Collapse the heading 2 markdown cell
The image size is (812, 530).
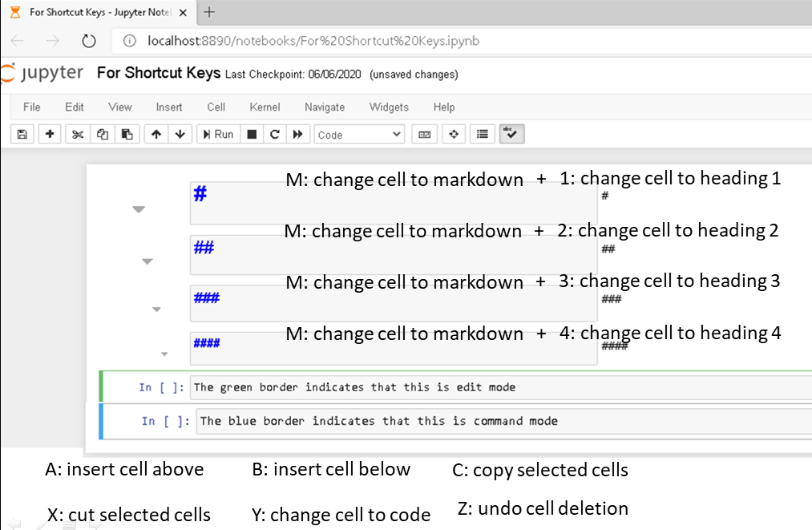pyautogui.click(x=147, y=261)
